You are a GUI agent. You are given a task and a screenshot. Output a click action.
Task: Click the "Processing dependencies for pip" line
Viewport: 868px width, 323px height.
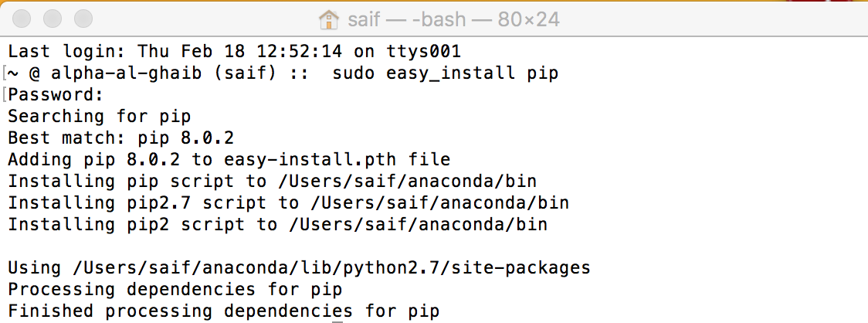pos(175,290)
